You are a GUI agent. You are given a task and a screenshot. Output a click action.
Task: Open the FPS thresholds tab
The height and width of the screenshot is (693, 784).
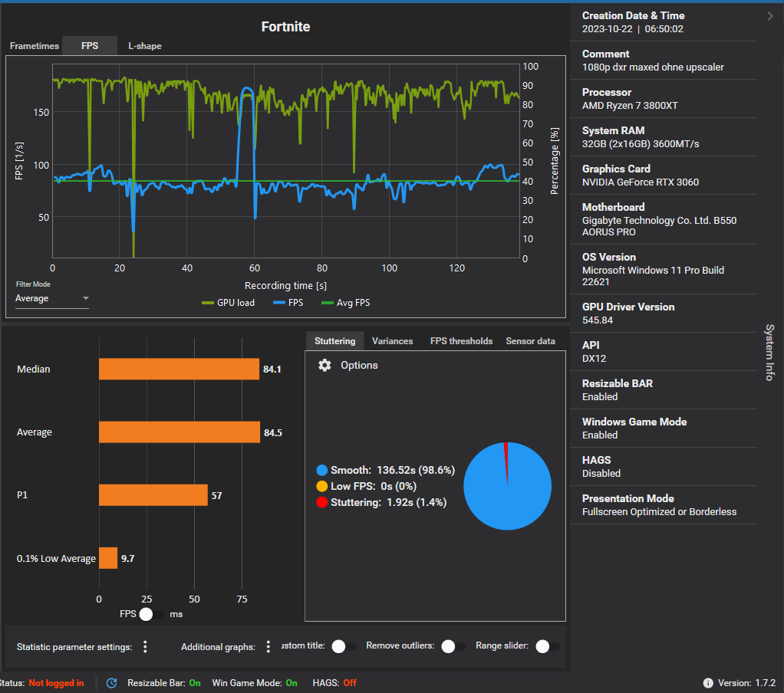[461, 341]
